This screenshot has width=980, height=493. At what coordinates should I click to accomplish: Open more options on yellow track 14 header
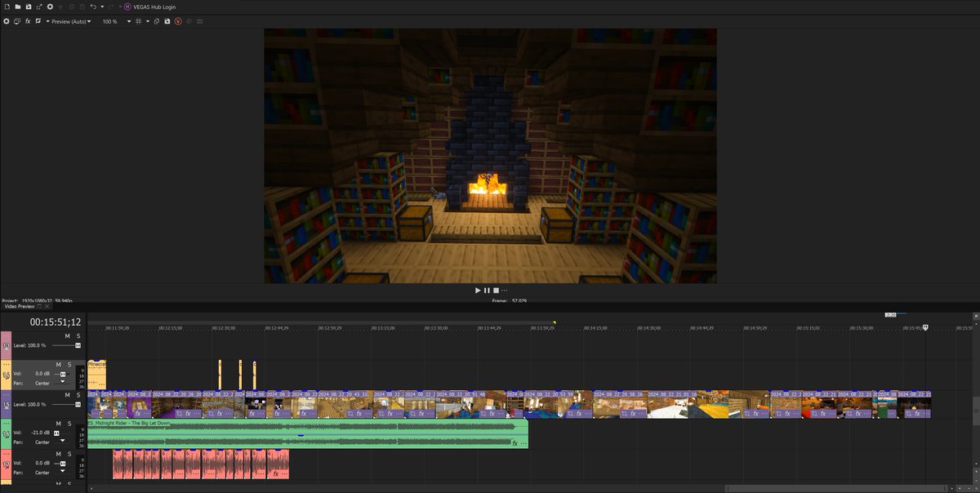[x=6, y=364]
